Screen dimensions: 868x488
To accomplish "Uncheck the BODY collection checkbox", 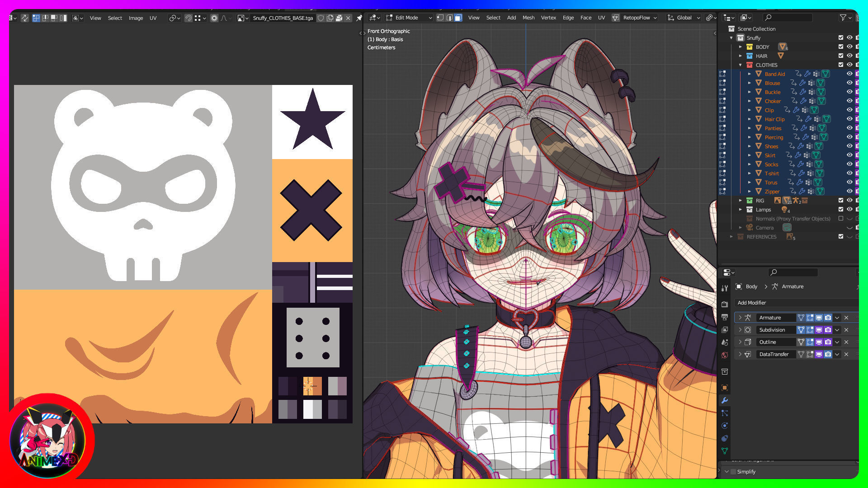I will 841,47.
